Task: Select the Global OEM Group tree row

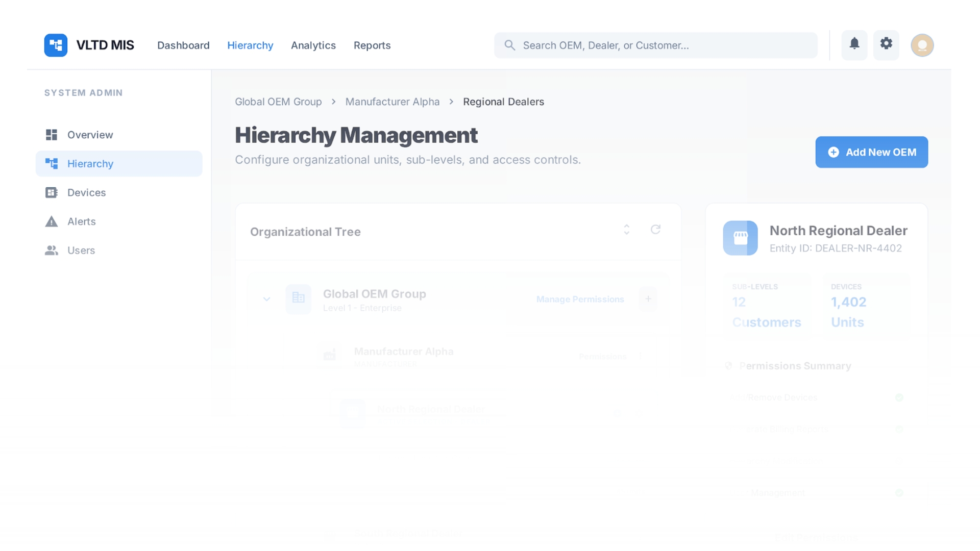Action: pyautogui.click(x=458, y=299)
